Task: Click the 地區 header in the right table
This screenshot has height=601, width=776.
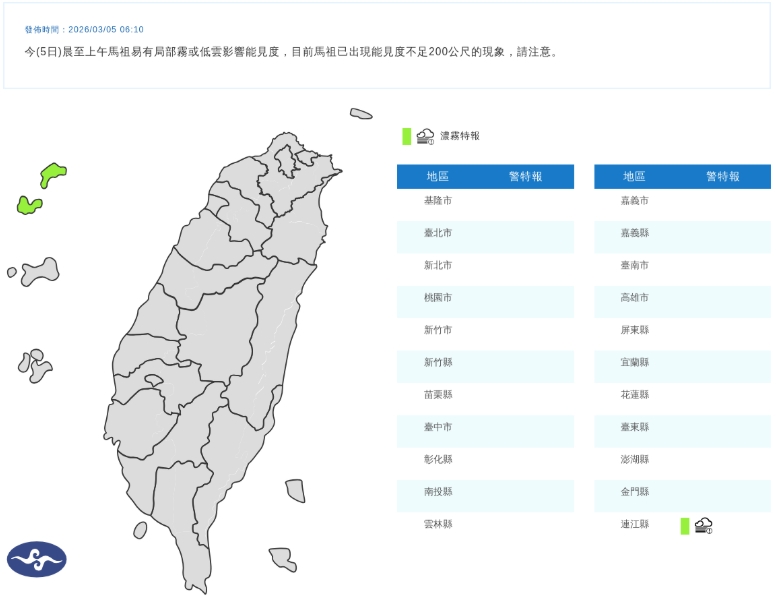Action: (x=634, y=176)
